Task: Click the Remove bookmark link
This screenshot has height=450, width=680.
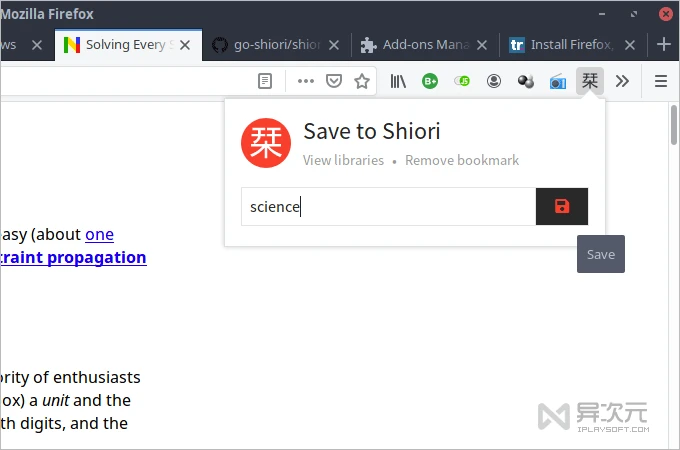Action: point(462,160)
